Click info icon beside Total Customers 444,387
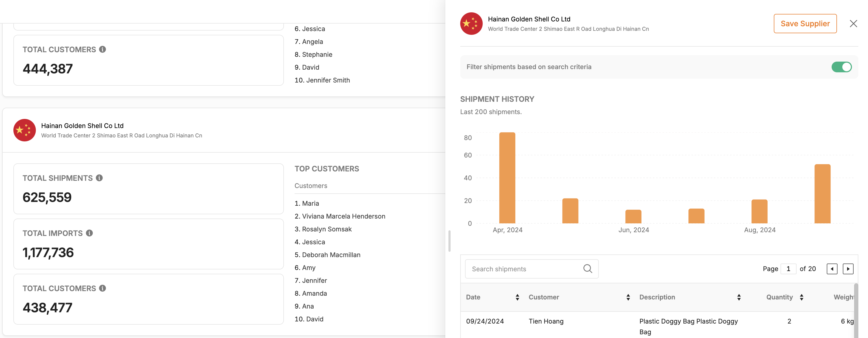 coord(102,49)
